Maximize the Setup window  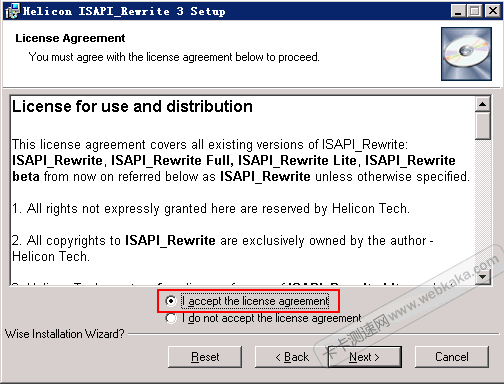tap(474, 11)
